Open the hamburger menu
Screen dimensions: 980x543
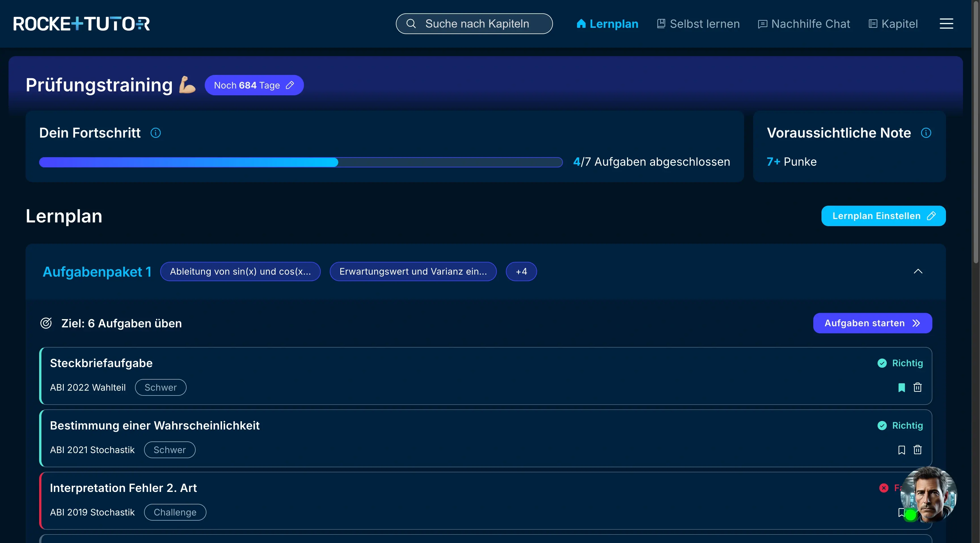946,24
